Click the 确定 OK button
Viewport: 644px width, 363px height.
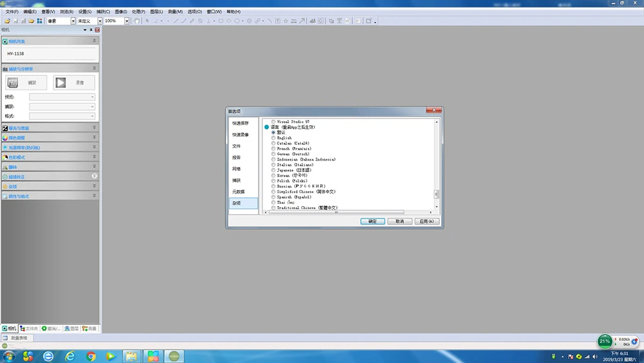pyautogui.click(x=372, y=222)
